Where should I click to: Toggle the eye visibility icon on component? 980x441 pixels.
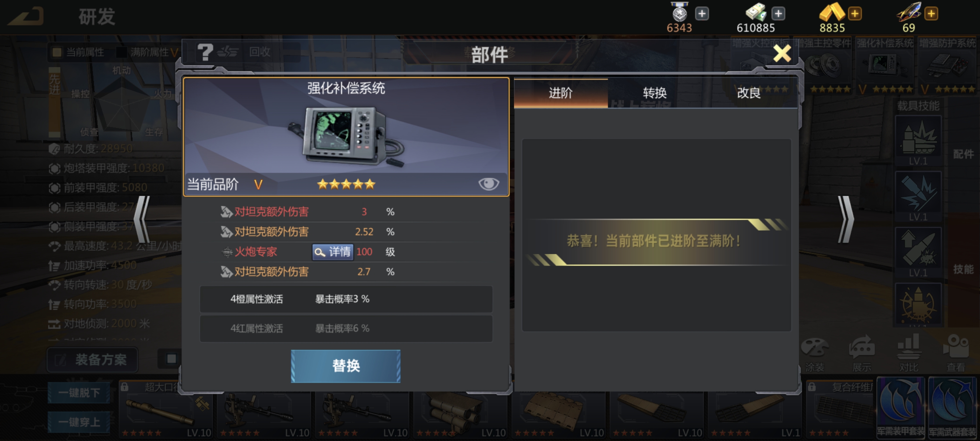tap(489, 184)
